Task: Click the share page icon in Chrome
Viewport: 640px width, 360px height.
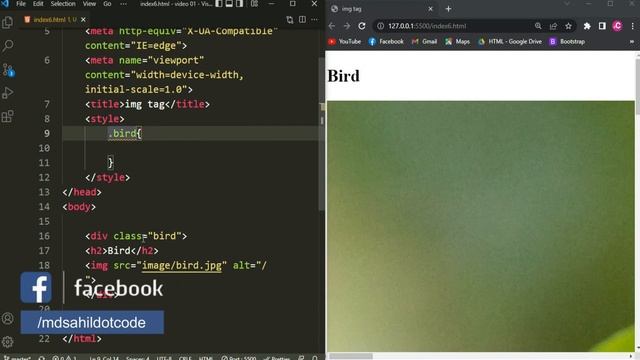Action: click(553, 26)
